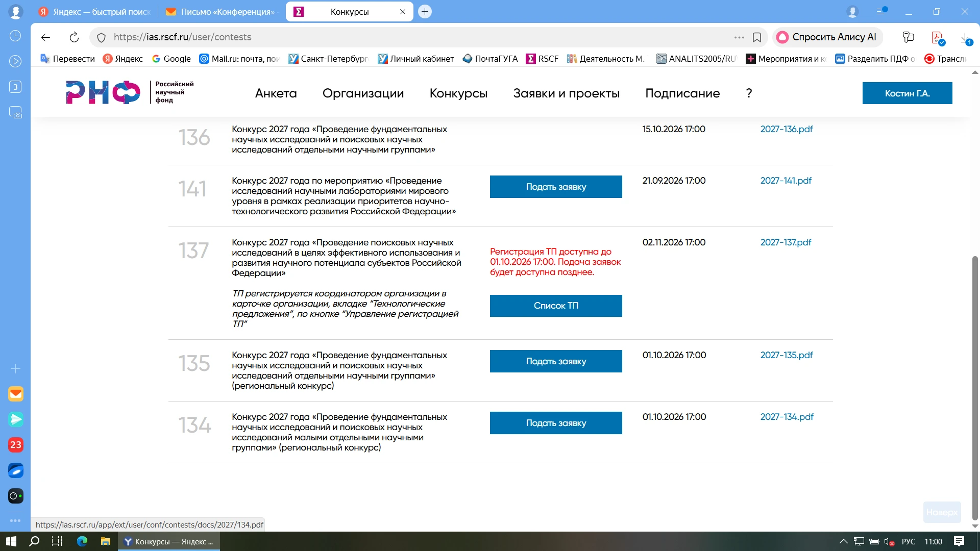Reload the page
980x551 pixels.
pos(74,37)
